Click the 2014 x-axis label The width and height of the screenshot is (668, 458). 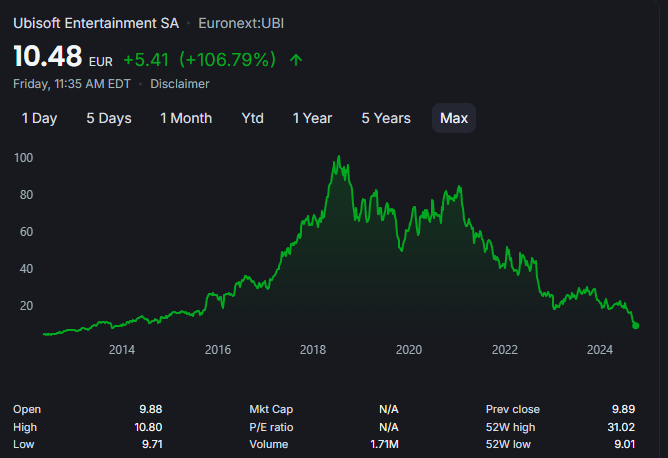[x=122, y=350]
